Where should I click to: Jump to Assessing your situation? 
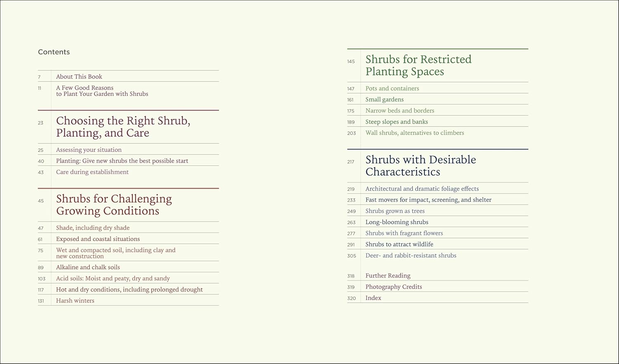pyautogui.click(x=89, y=150)
